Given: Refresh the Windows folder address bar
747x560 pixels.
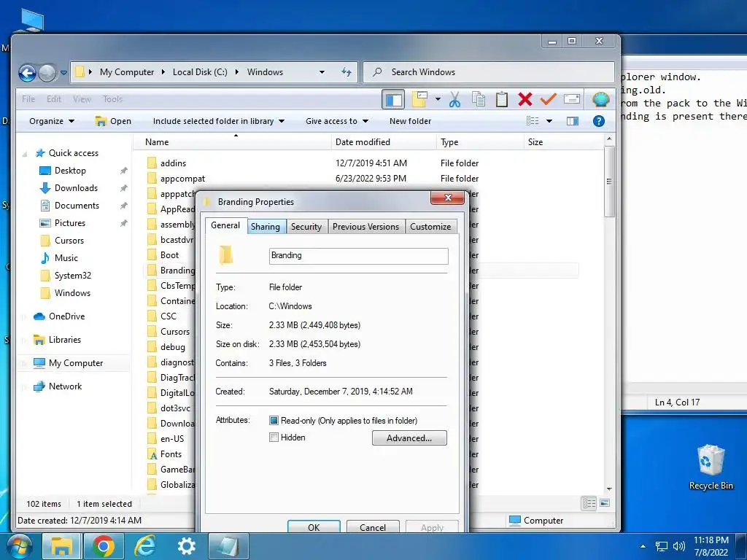Looking at the screenshot, I should (347, 72).
